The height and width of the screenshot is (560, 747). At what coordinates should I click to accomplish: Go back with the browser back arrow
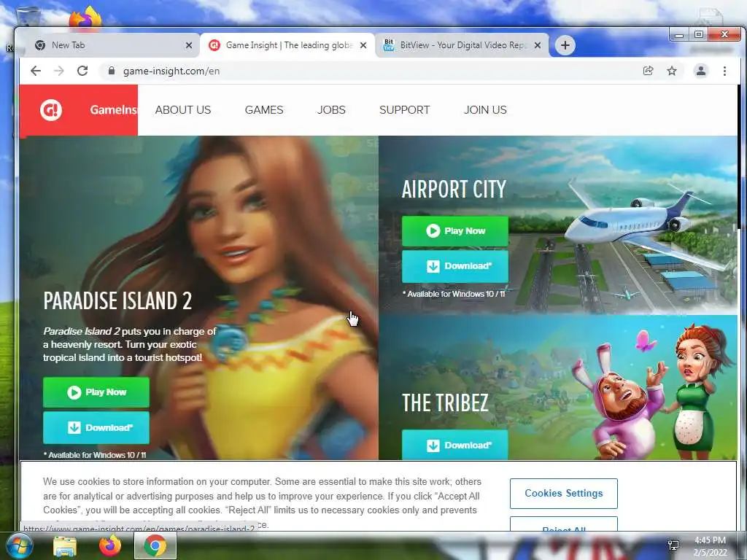pyautogui.click(x=36, y=71)
